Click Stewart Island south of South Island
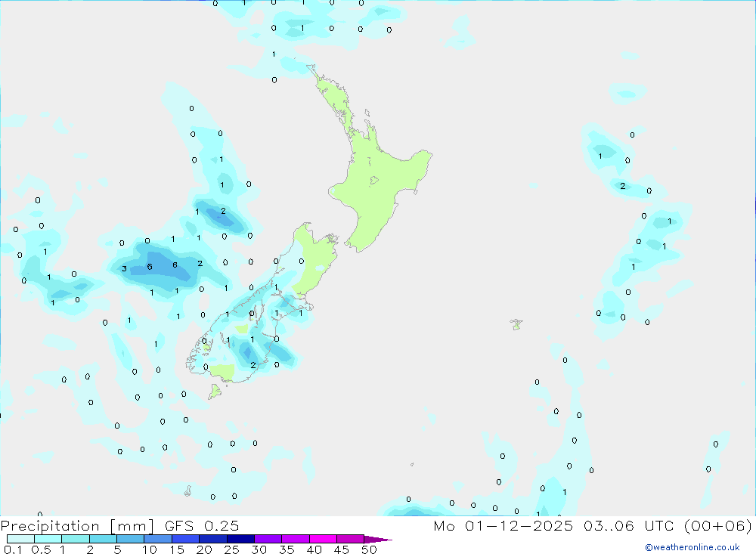The width and height of the screenshot is (756, 554). [215, 391]
